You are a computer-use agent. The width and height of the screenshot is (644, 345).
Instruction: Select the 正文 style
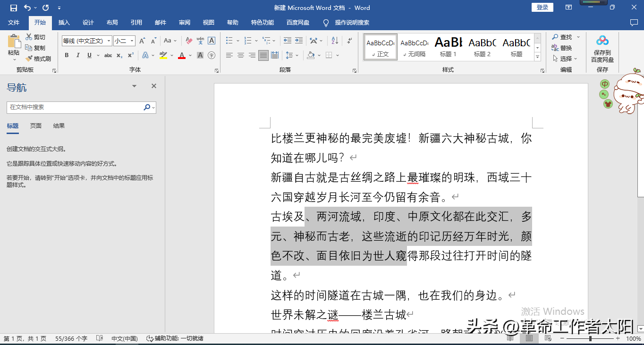(x=381, y=47)
